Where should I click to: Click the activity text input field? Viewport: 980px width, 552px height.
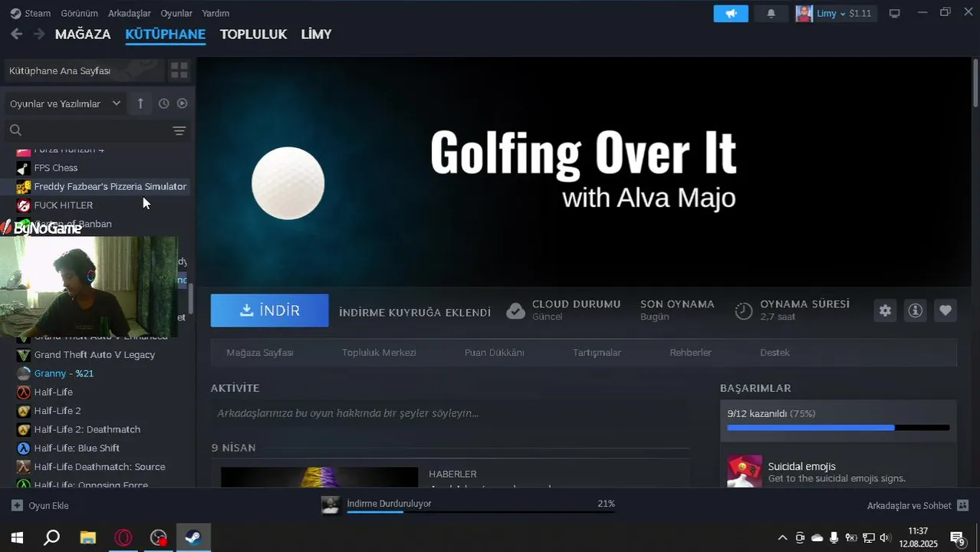point(450,413)
